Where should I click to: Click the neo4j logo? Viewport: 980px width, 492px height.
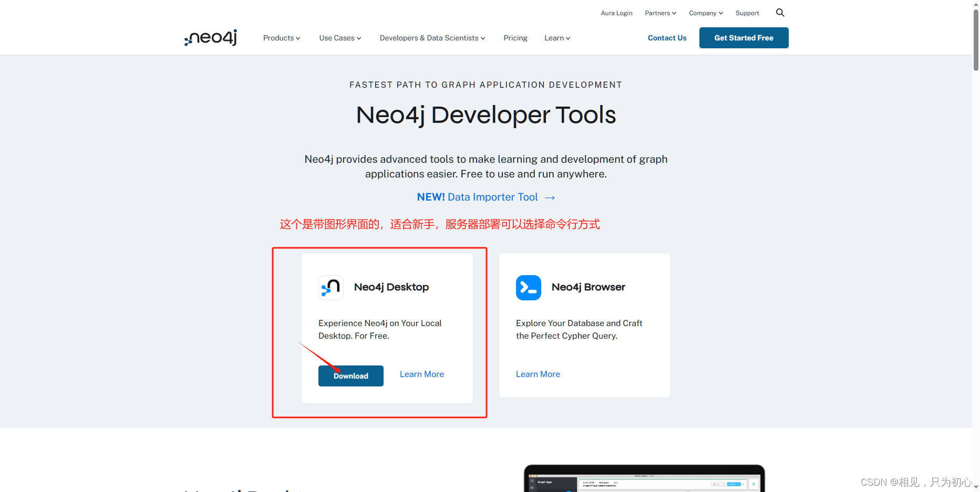point(211,38)
